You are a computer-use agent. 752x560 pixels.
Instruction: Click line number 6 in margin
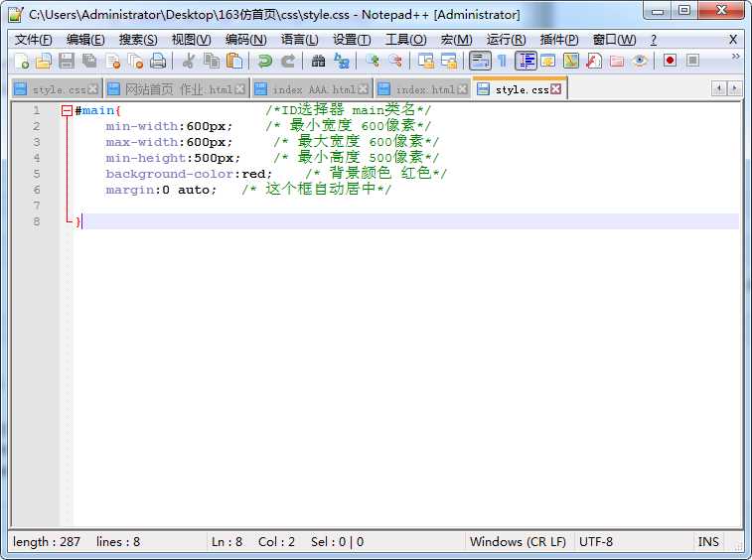coord(37,190)
